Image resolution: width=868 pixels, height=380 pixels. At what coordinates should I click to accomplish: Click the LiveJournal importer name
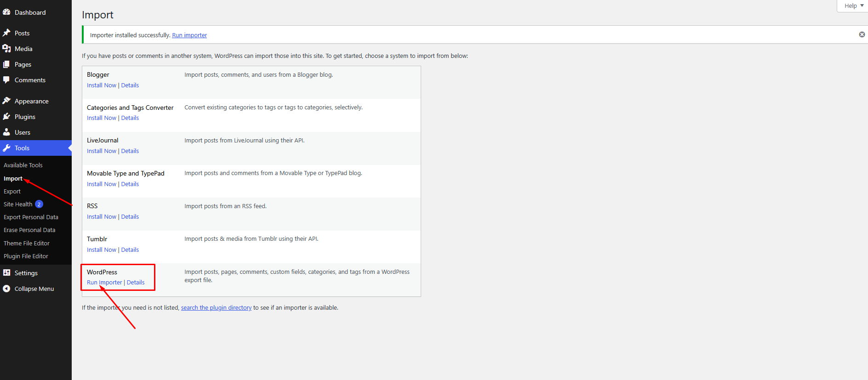[x=103, y=140]
